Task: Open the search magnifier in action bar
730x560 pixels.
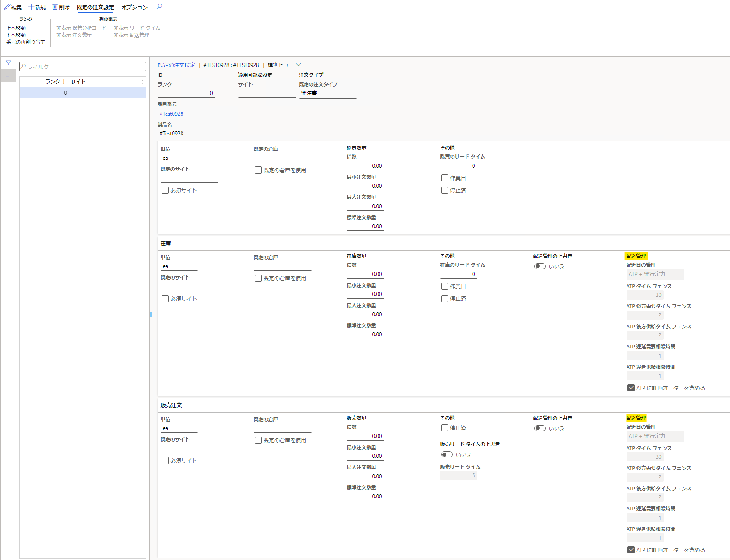Action: 159,7
